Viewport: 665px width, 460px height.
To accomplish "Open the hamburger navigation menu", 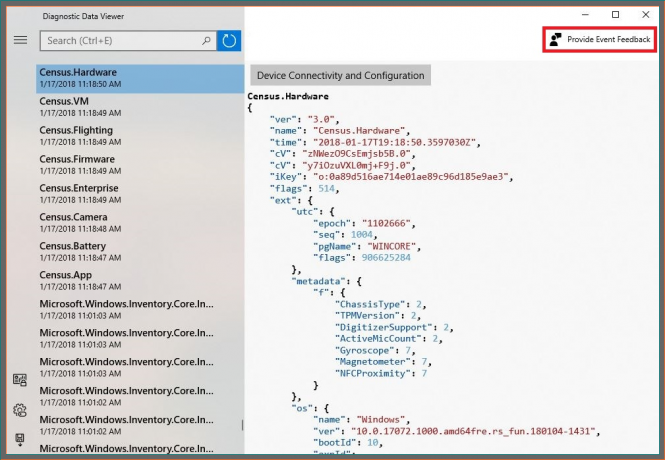I will click(x=20, y=40).
